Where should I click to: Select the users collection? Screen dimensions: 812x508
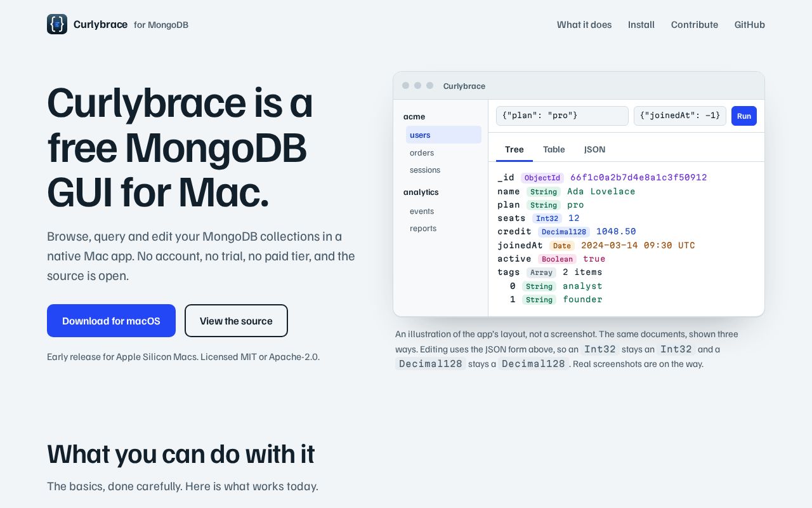(x=443, y=135)
